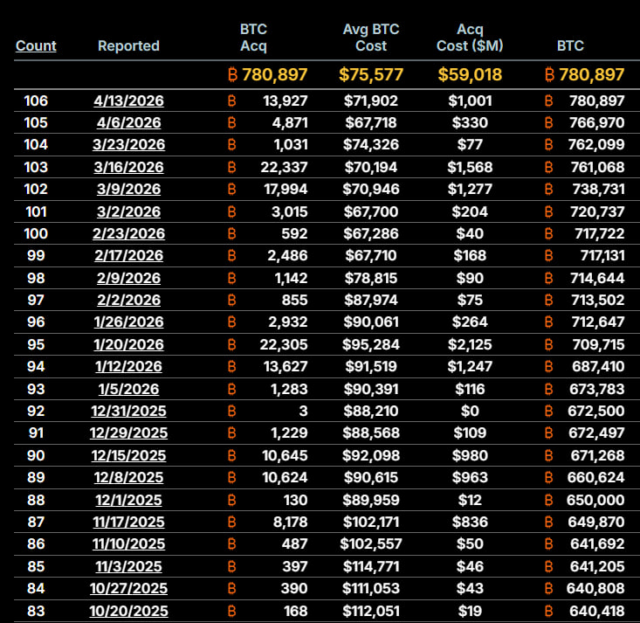The height and width of the screenshot is (623, 640).
Task: Select the $71,902 average cost cell
Action: [x=371, y=101]
